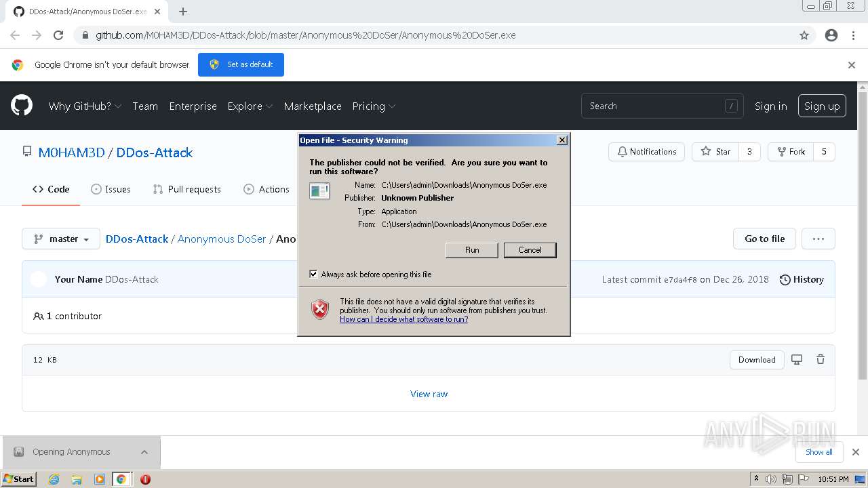This screenshot has width=868, height=488.
Task: Click the Chrome forward arrow
Action: tap(37, 35)
